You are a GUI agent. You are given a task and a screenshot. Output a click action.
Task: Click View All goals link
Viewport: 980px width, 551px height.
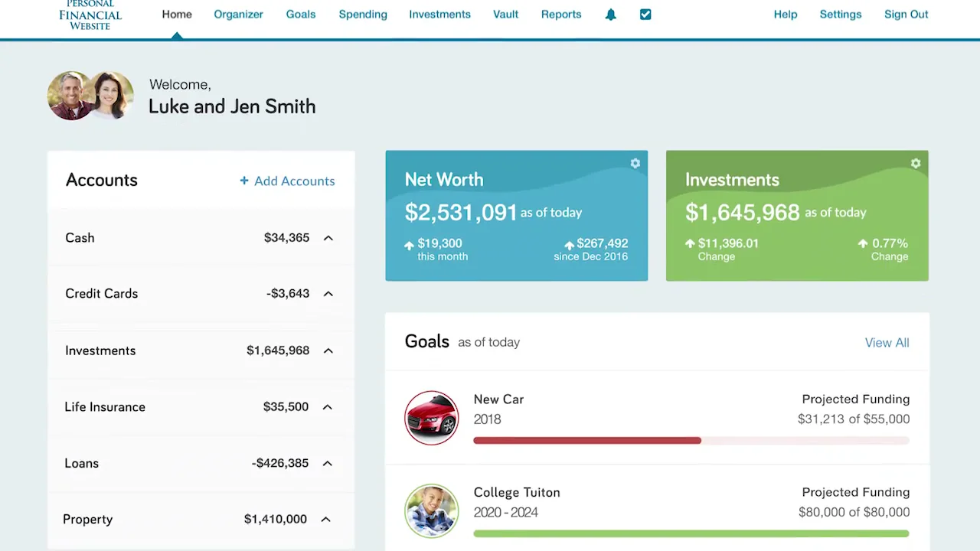887,343
